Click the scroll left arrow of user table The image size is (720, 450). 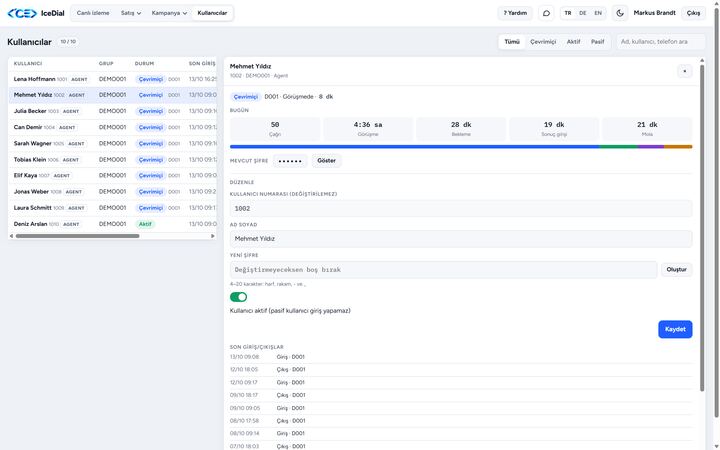point(11,236)
